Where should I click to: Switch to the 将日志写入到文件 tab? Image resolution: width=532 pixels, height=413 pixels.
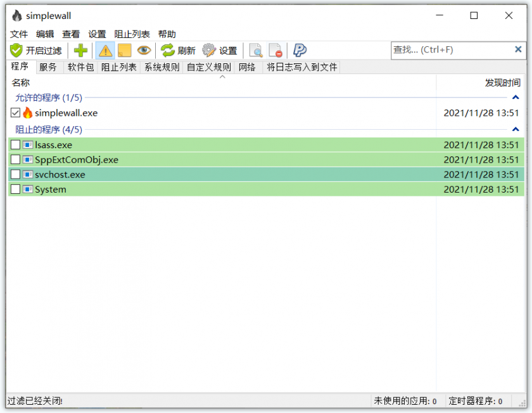(x=301, y=67)
